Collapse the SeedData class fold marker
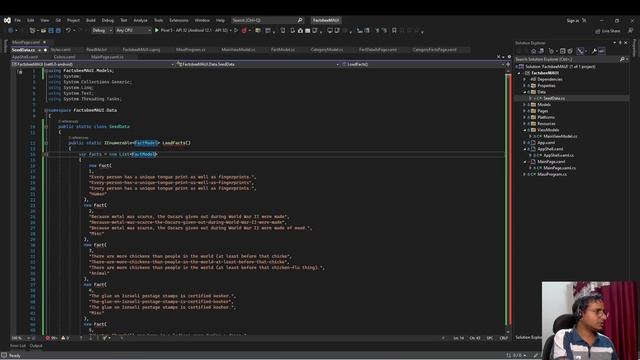 pos(46,127)
